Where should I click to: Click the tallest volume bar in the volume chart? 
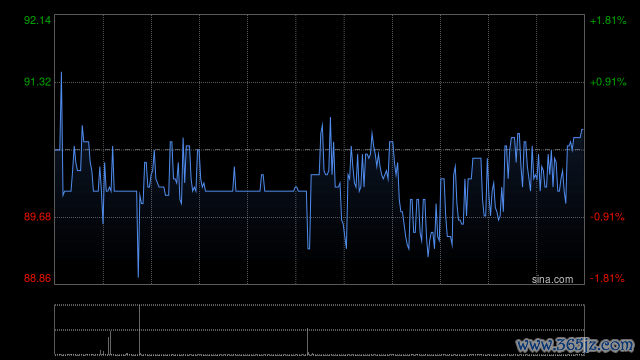[140, 330]
